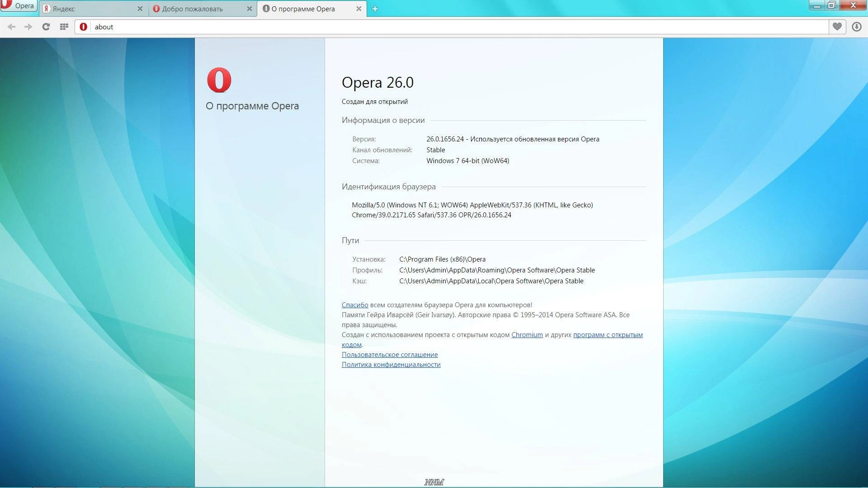Click Windows 7 64-bit (WoW64) text
Image resolution: width=868 pixels, height=488 pixels.
click(468, 161)
